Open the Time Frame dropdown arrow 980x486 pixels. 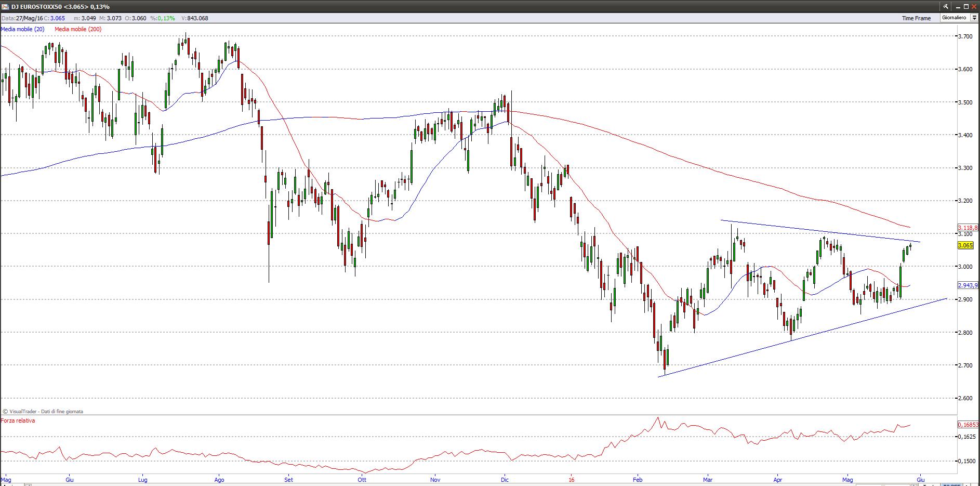pyautogui.click(x=974, y=18)
